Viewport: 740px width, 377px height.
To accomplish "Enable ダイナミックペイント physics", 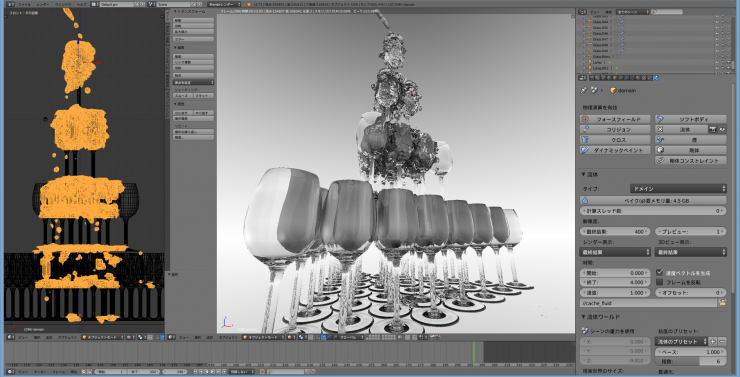I will (615, 150).
